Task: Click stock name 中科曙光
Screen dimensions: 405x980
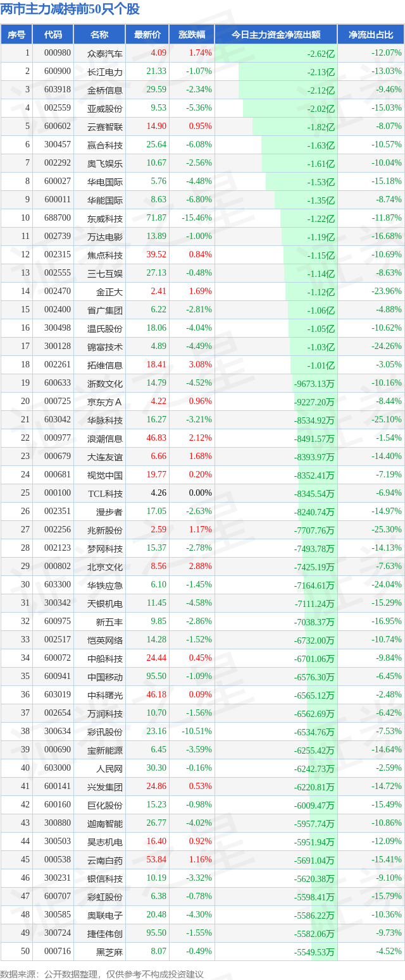Action: coord(104,695)
